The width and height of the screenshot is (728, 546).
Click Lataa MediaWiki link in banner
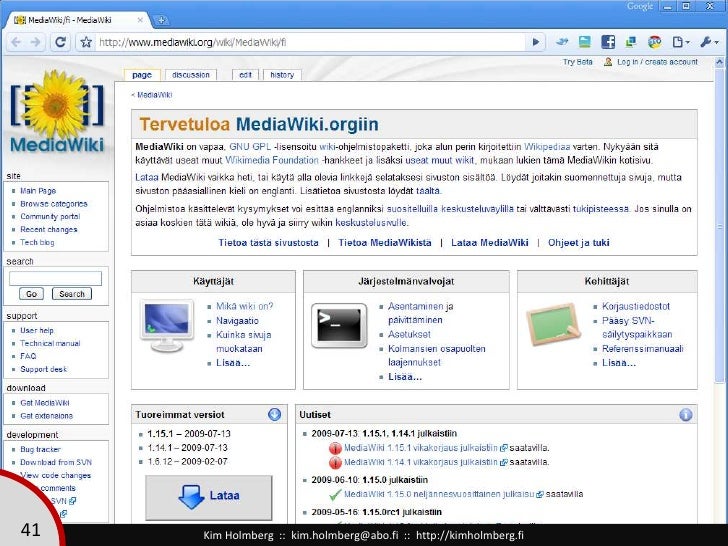[490, 243]
